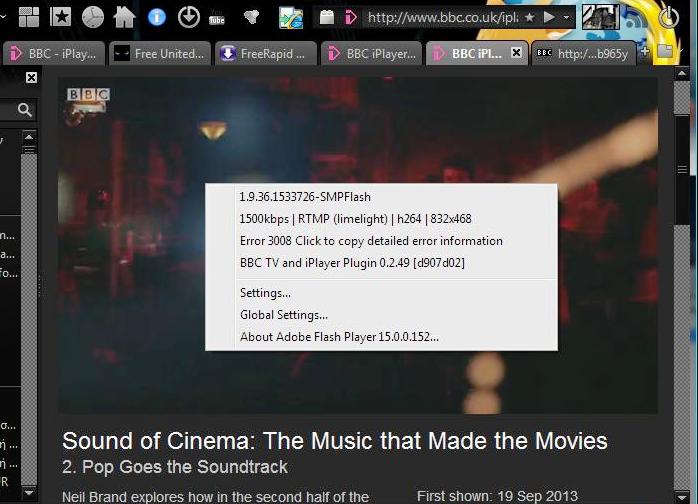Choose Global Settings... from context menu
Screen dimensions: 698x504
[x=283, y=315]
